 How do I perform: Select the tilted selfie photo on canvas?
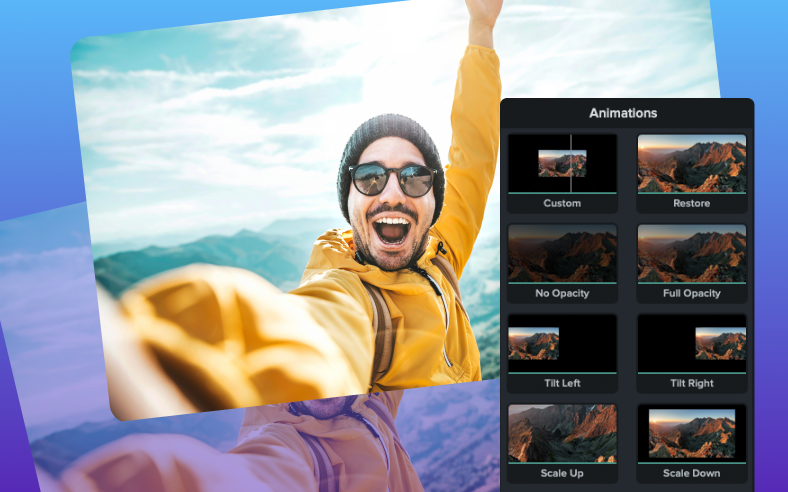[250, 200]
